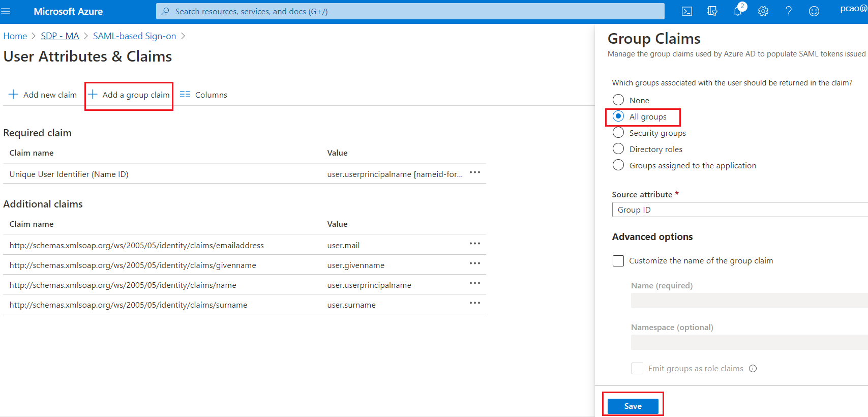This screenshot has height=417, width=868.
Task: Click info icon beside Emit groups as role claims
Action: coord(753,369)
